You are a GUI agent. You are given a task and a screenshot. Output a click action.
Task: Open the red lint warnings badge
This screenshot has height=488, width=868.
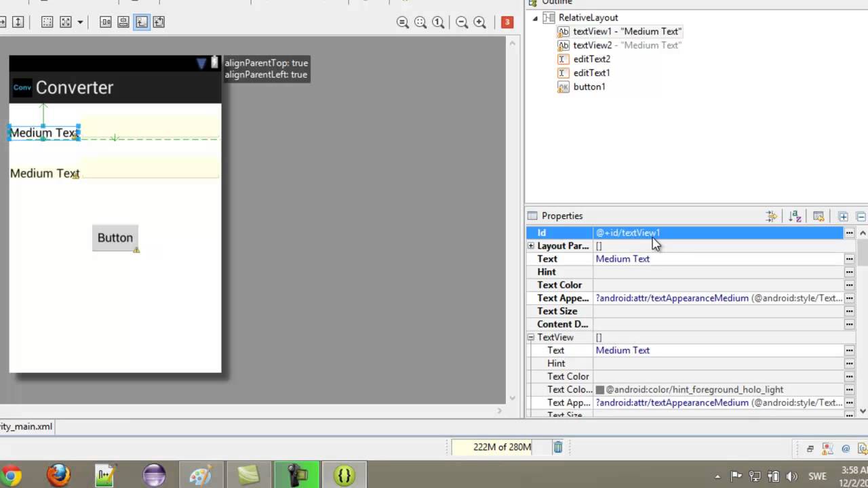507,22
